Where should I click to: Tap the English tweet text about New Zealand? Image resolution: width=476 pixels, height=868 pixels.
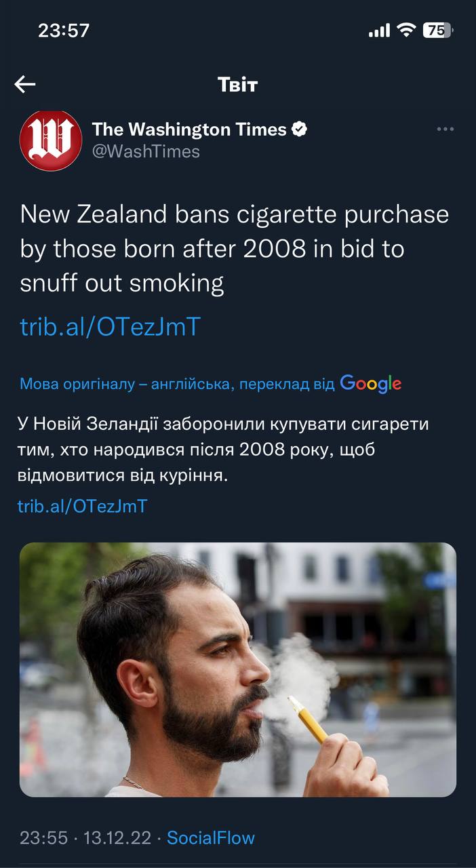(235, 249)
